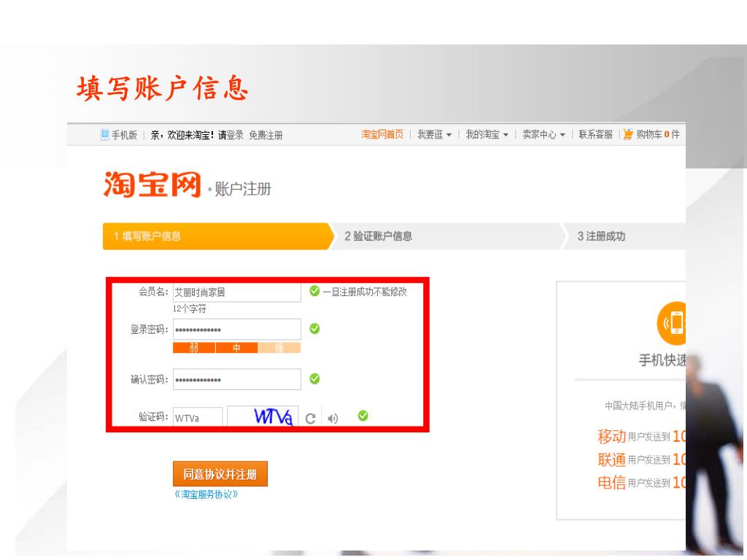Open the 免费注册 free registration link
The width and height of the screenshot is (747, 560).
[266, 135]
